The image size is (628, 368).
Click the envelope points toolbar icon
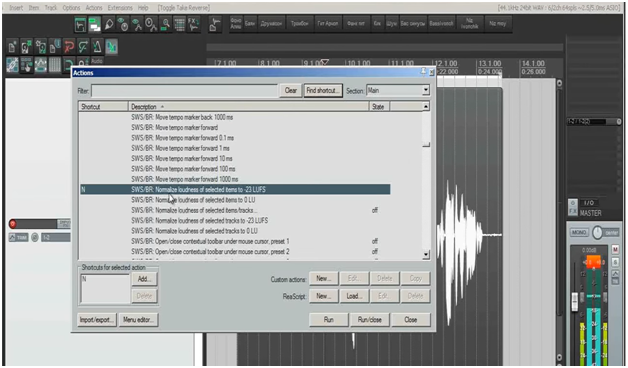40,65
